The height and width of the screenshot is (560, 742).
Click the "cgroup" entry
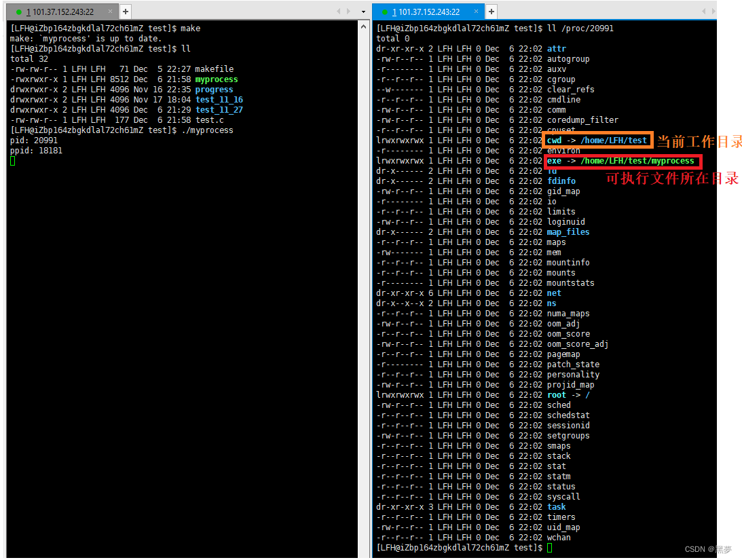[x=561, y=79]
